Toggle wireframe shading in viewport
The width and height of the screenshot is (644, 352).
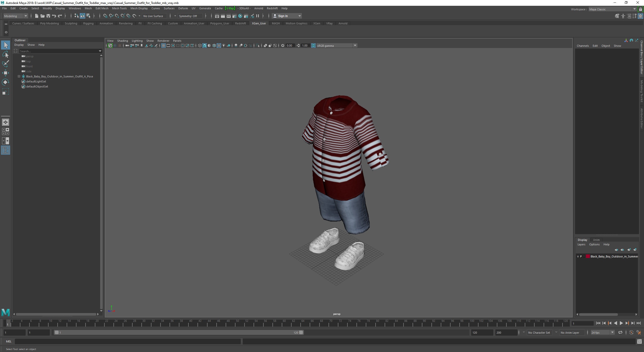click(200, 46)
